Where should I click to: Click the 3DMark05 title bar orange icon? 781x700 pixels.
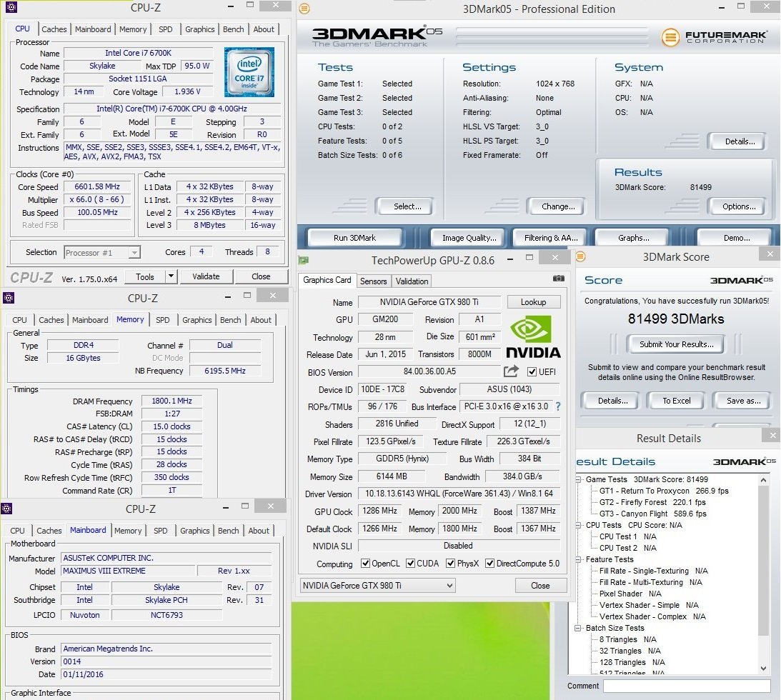click(x=304, y=9)
